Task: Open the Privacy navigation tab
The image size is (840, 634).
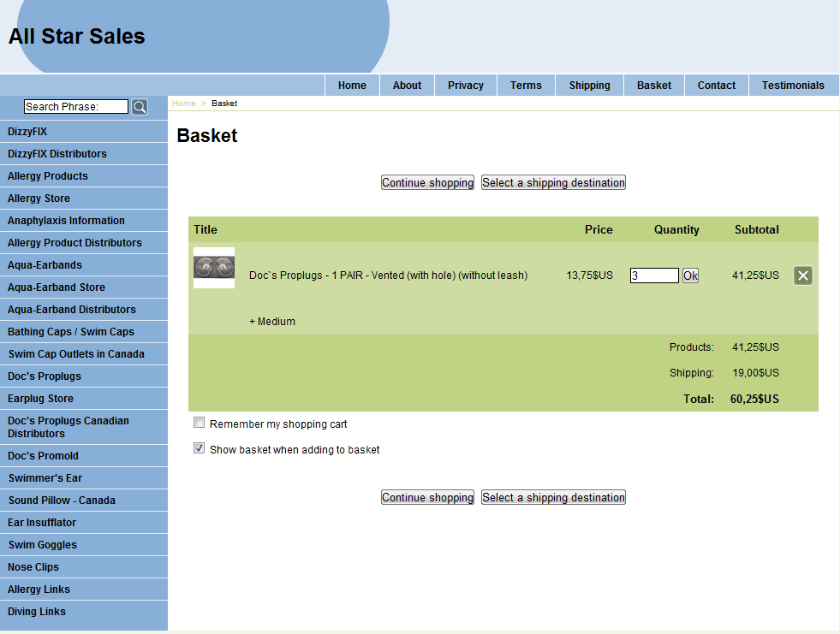Action: click(465, 86)
